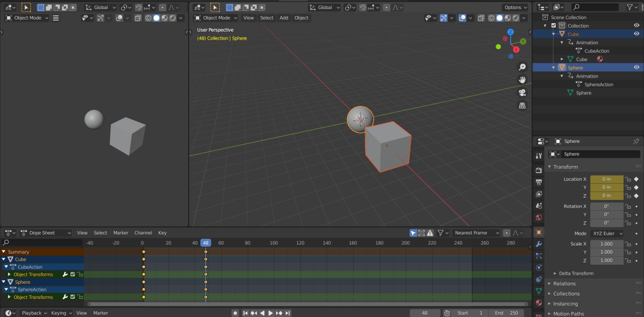Toggle Only Show Errors in the Dope Sheet
The image size is (644, 317).
tap(430, 233)
